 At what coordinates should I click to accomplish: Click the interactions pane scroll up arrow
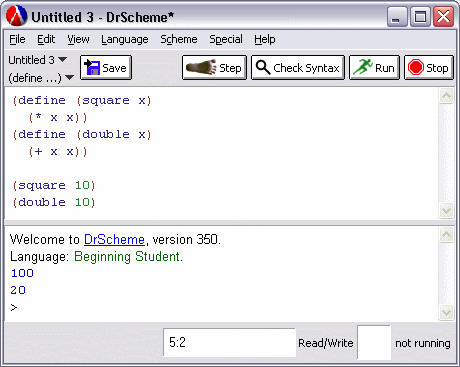pos(446,235)
